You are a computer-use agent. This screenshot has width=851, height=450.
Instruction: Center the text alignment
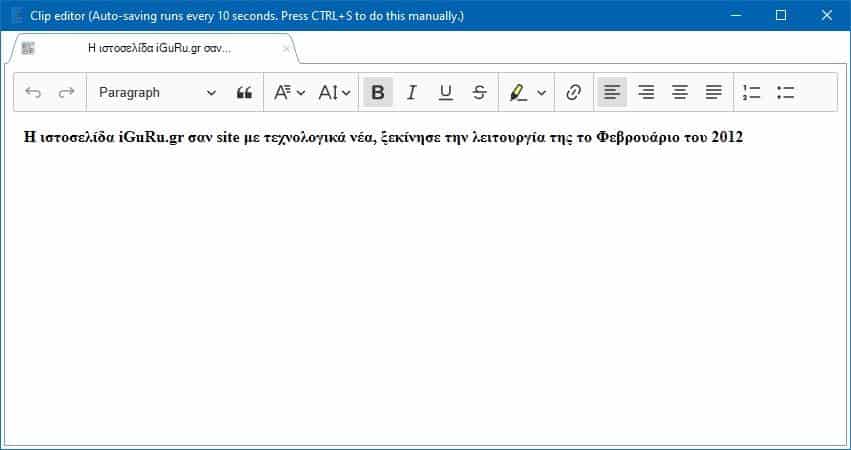point(679,92)
